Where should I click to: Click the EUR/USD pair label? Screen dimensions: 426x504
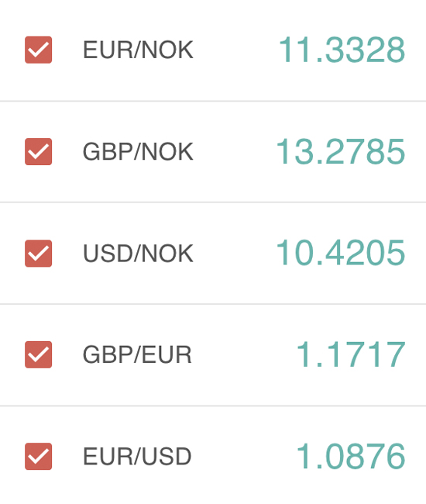[x=137, y=456]
